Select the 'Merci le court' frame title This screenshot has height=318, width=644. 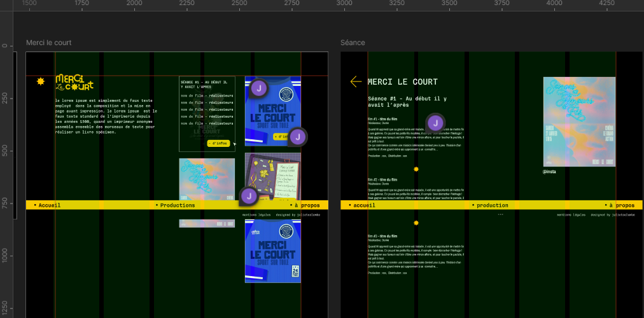pyautogui.click(x=48, y=43)
